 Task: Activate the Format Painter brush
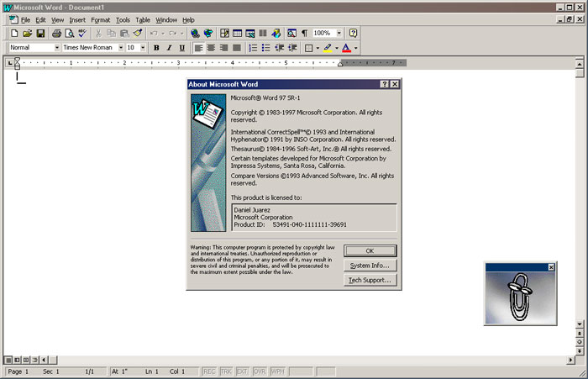coord(137,34)
